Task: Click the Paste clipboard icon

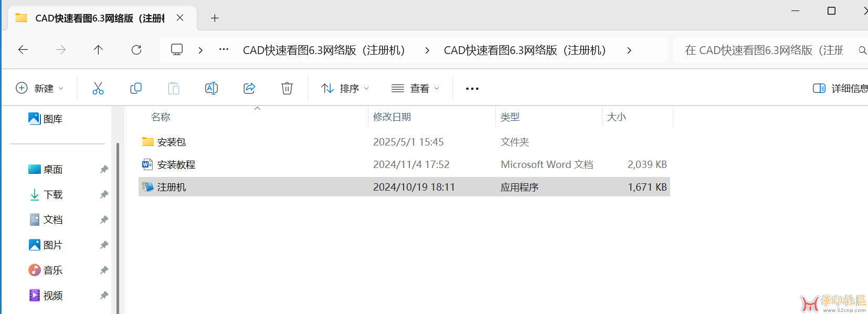Action: pyautogui.click(x=174, y=88)
